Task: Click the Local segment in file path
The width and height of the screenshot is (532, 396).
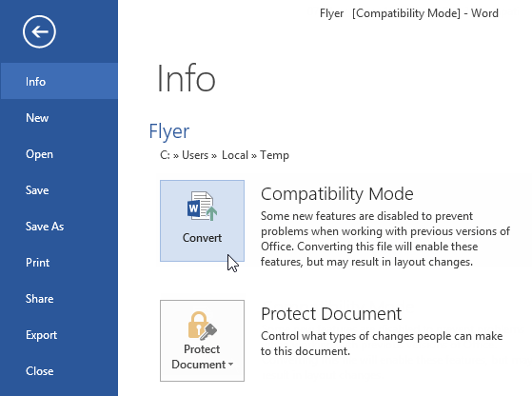Action: (x=235, y=155)
